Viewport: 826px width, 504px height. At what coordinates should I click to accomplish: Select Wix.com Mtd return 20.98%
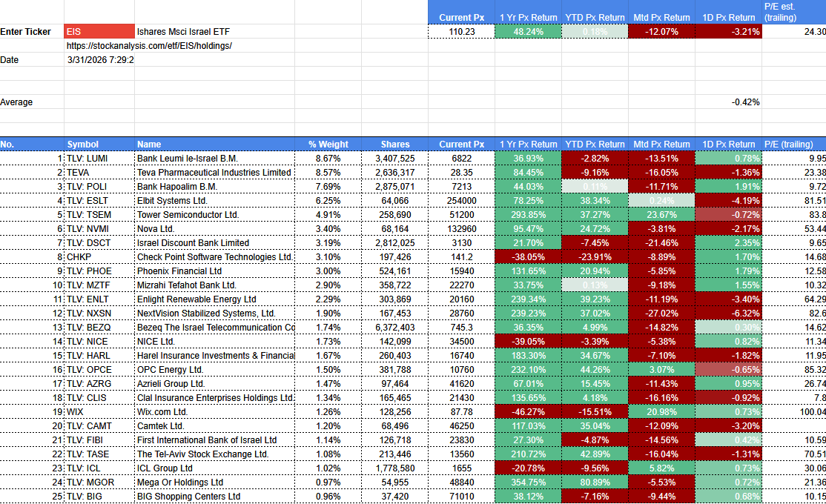[x=661, y=412]
